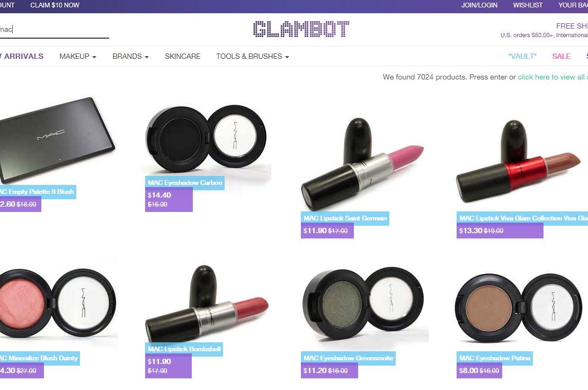The image size is (588, 390).
Task: View the MAC Empty Palette product image
Action: point(56,140)
